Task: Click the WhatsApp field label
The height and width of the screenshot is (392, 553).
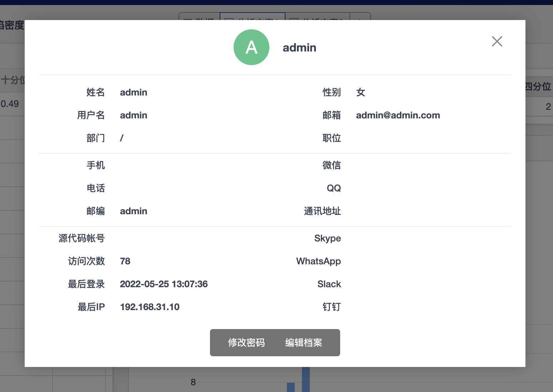Action: pos(318,261)
